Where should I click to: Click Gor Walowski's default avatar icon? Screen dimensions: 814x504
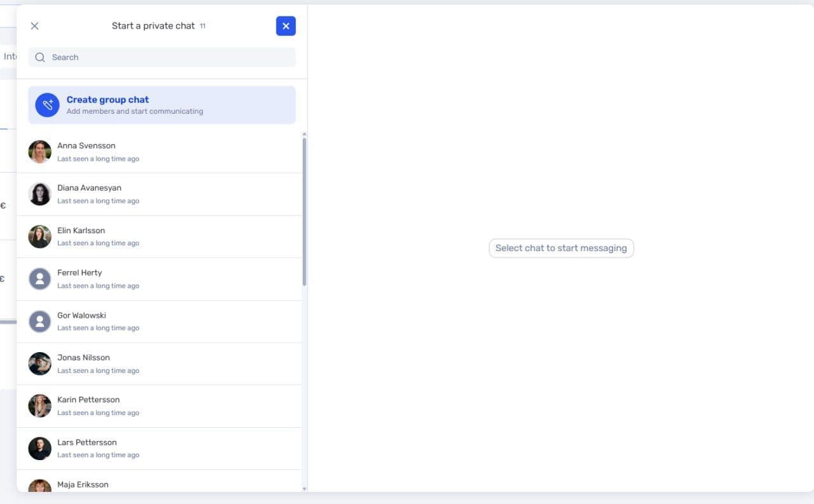point(39,322)
